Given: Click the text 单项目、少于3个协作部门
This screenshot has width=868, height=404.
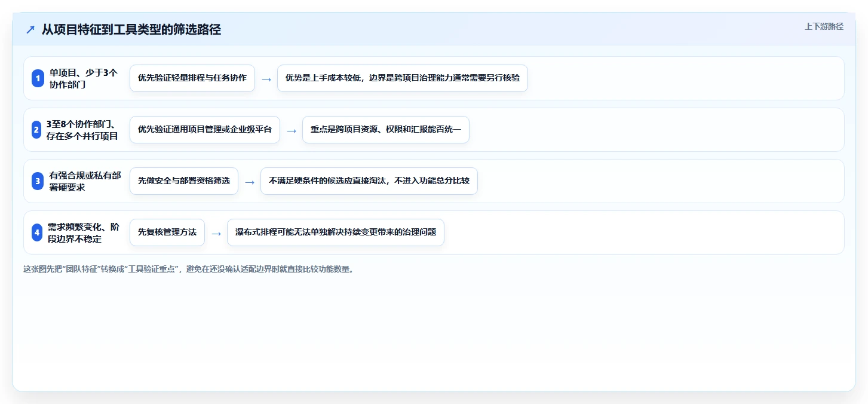Looking at the screenshot, I should [84, 78].
